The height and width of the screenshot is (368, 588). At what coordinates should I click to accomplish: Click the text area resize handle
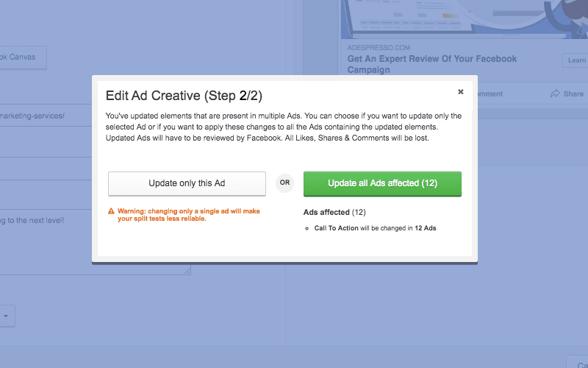187,271
